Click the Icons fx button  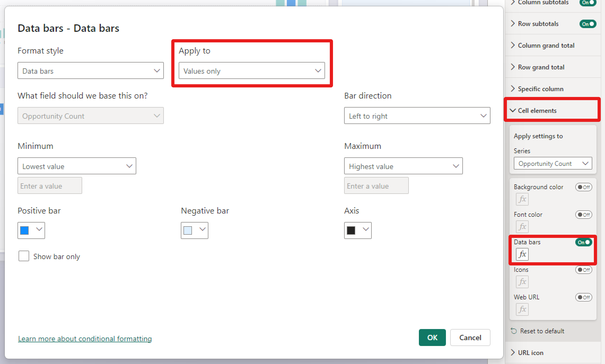522,282
